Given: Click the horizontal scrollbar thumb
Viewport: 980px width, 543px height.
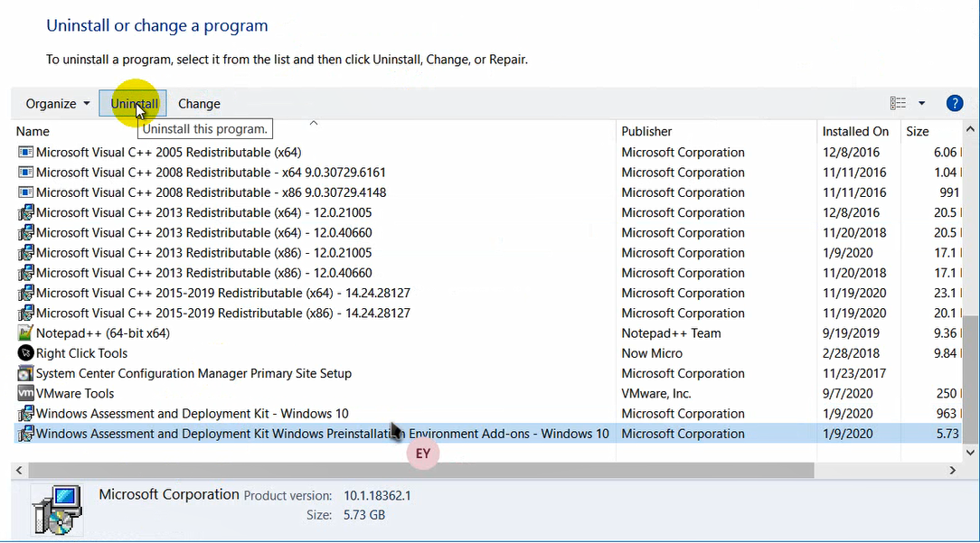Looking at the screenshot, I should [x=421, y=470].
